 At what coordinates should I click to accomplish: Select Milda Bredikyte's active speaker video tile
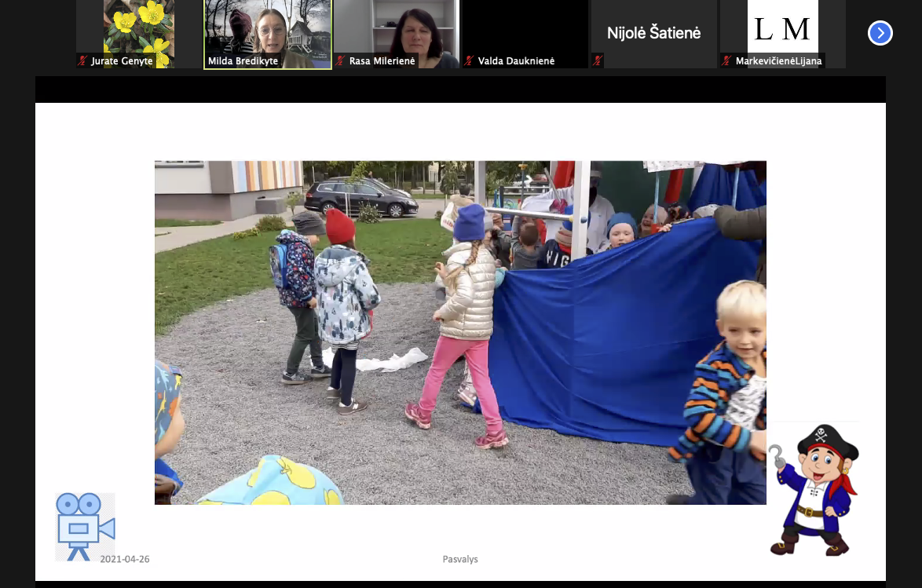pyautogui.click(x=268, y=34)
